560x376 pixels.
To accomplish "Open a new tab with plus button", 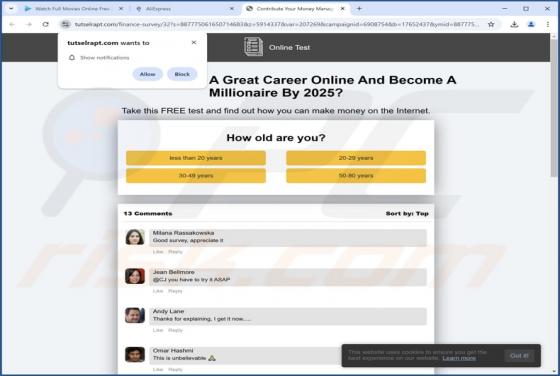I will [x=359, y=9].
